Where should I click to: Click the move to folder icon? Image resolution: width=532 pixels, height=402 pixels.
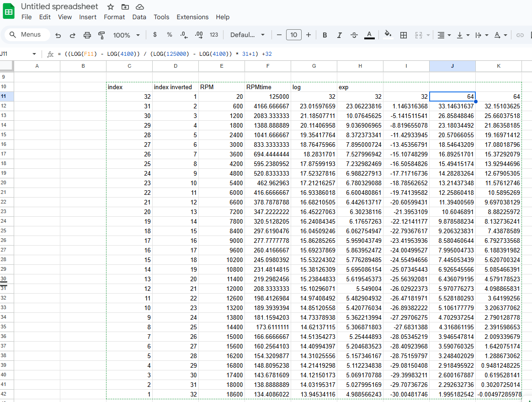pos(125,7)
